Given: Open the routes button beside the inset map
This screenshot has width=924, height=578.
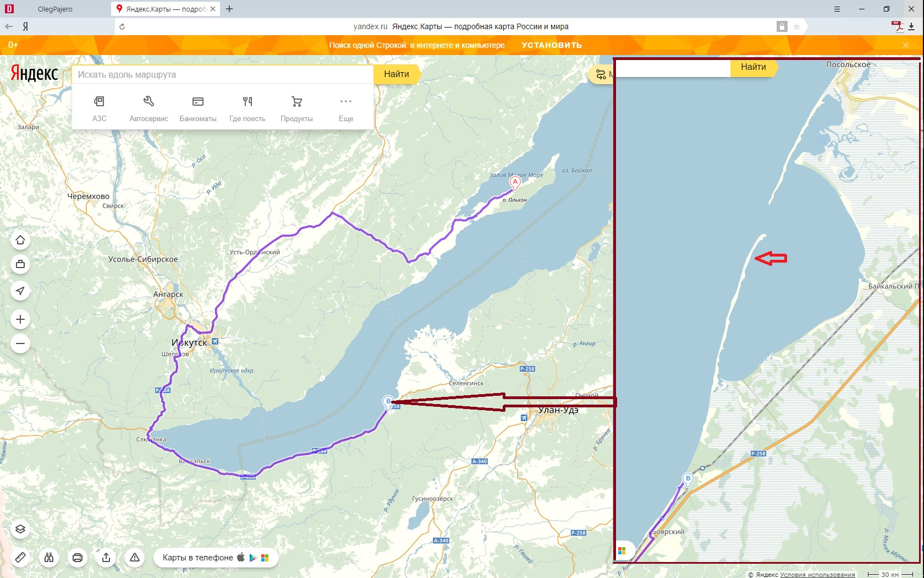Looking at the screenshot, I should [601, 74].
